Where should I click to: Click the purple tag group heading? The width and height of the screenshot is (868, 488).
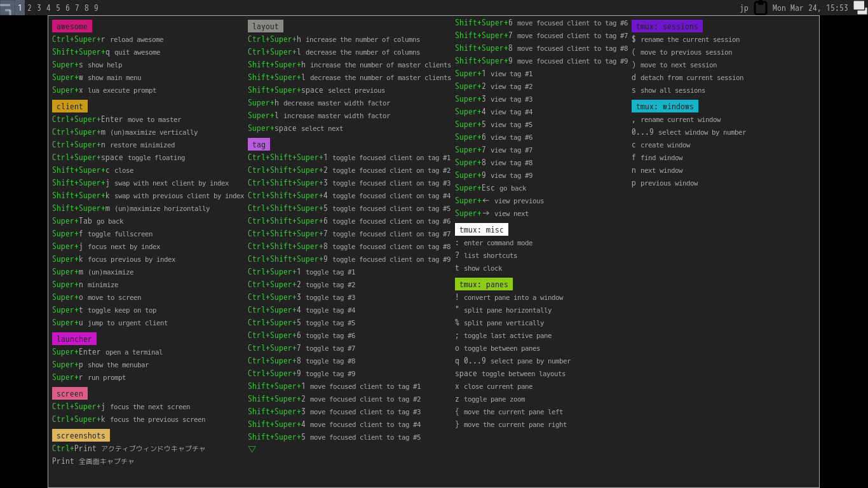pyautogui.click(x=259, y=144)
